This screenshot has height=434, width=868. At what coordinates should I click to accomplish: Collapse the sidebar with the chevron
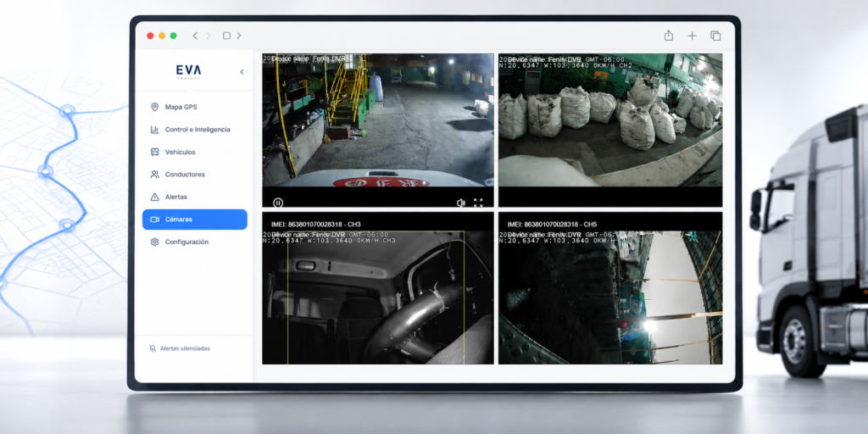click(x=242, y=72)
